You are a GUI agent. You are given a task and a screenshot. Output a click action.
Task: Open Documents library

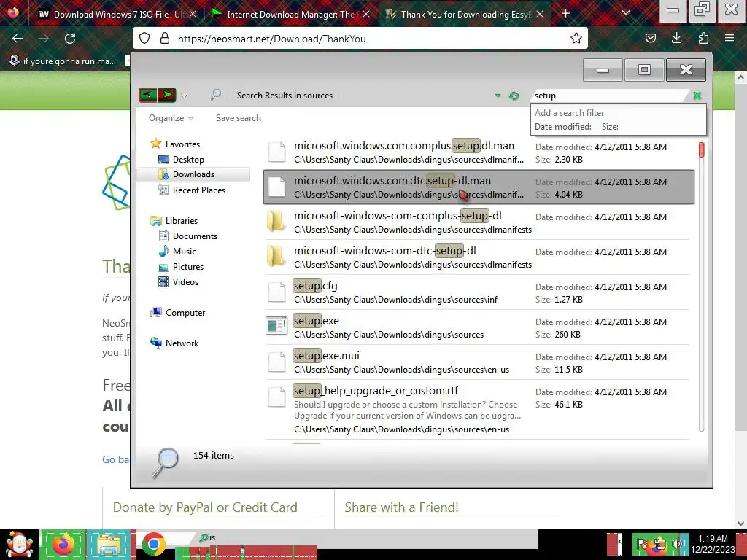187,236
